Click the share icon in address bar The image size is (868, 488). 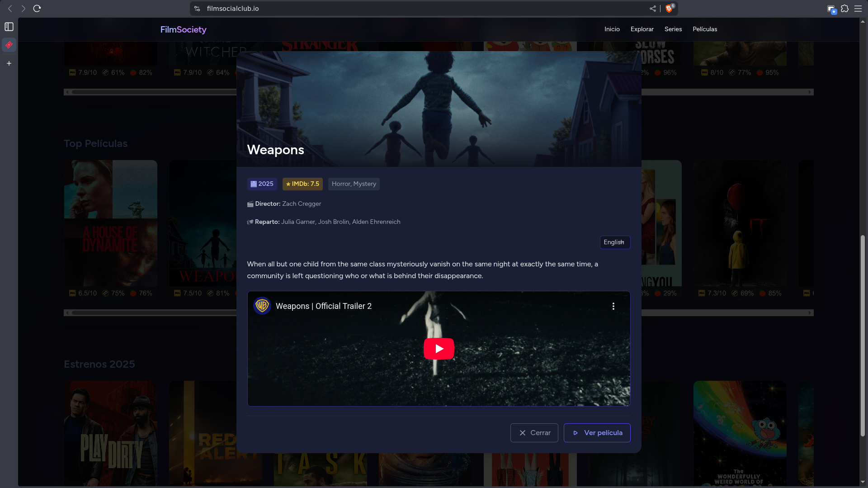[652, 9]
